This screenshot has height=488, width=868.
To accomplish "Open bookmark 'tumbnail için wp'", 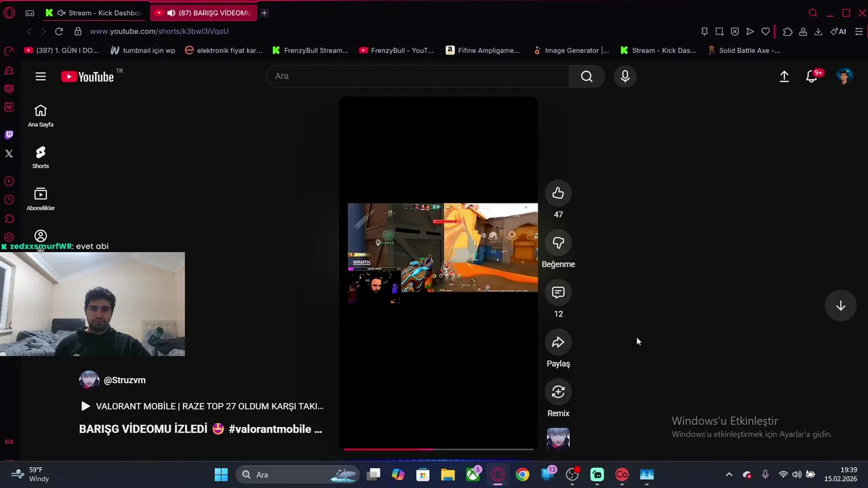I will [x=142, y=50].
